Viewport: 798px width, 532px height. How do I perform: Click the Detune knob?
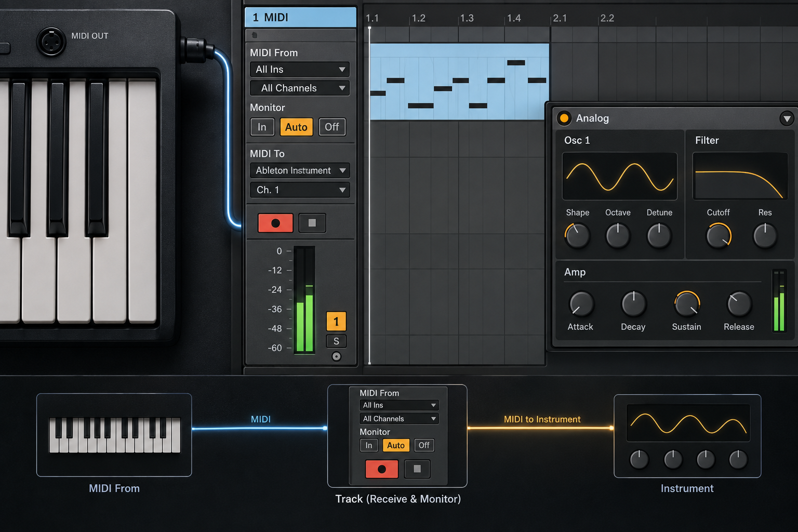(659, 236)
